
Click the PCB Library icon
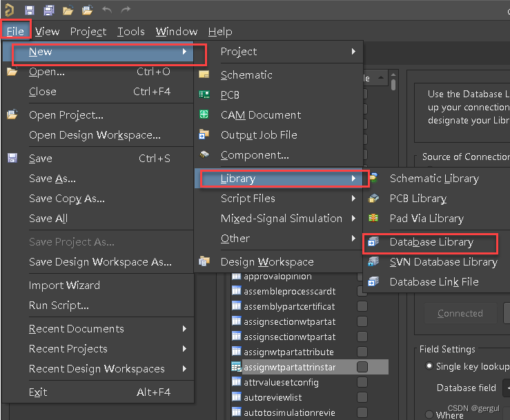[x=373, y=198]
